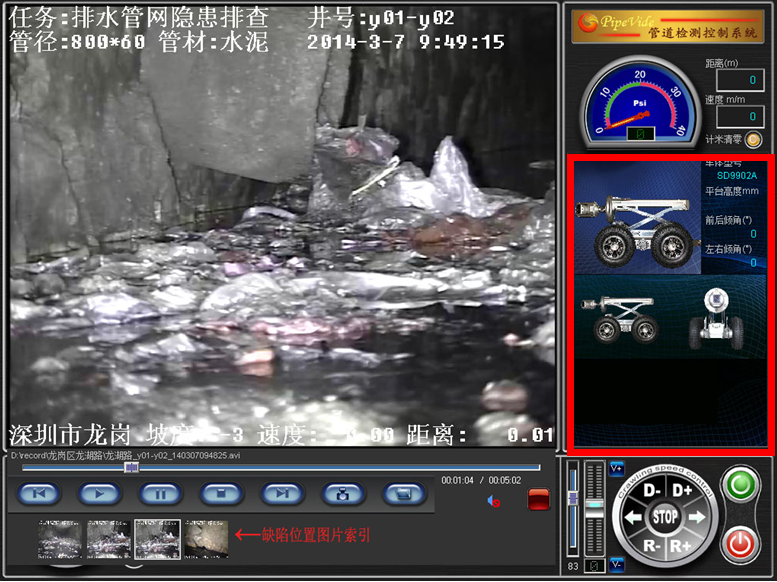Image resolution: width=777 pixels, height=582 pixels.
Task: Play the inspection video
Action: tap(100, 494)
